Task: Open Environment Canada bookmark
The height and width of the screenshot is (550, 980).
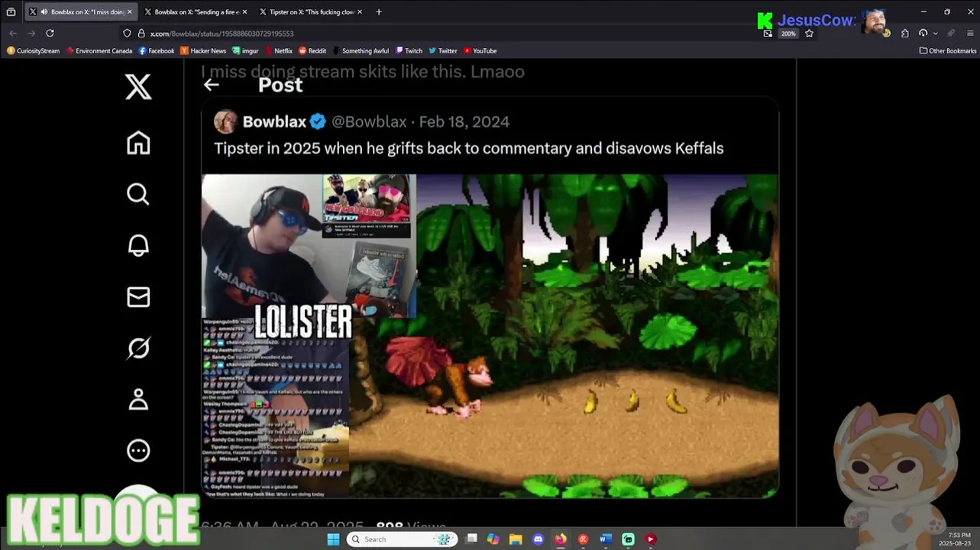Action: [99, 51]
